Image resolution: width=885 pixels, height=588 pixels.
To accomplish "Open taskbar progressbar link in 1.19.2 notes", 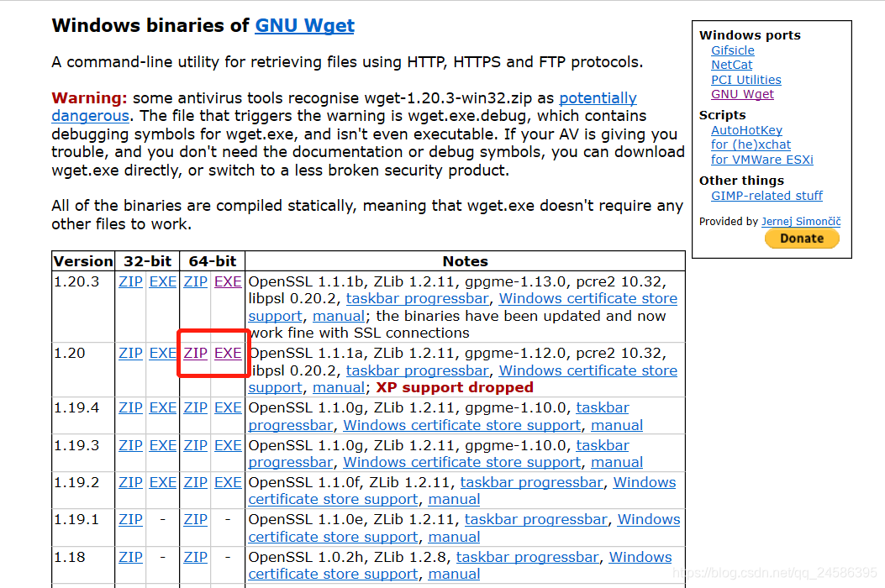I will 532,483.
